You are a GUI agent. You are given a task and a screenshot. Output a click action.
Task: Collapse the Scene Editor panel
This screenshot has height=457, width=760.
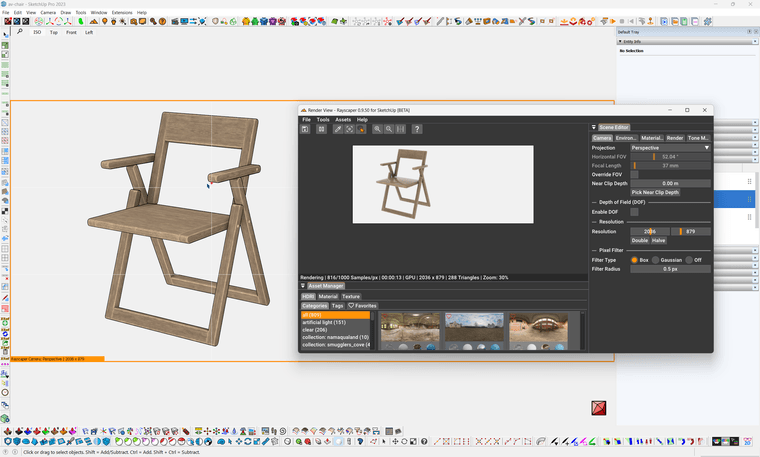594,127
